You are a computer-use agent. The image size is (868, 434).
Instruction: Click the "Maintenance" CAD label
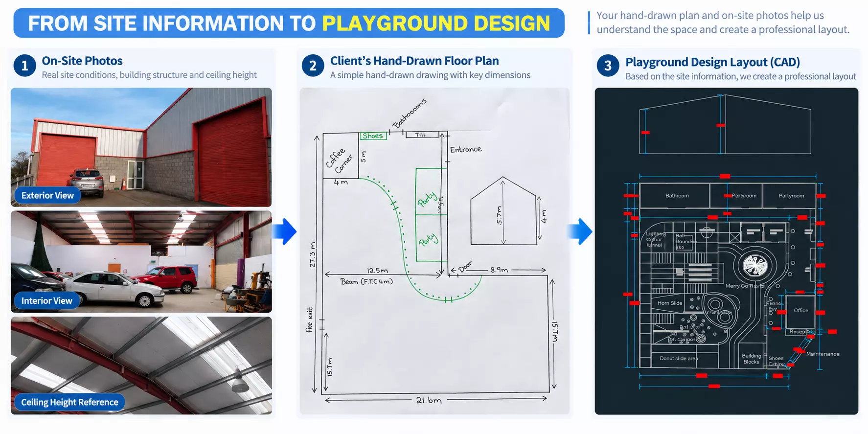[x=823, y=354]
